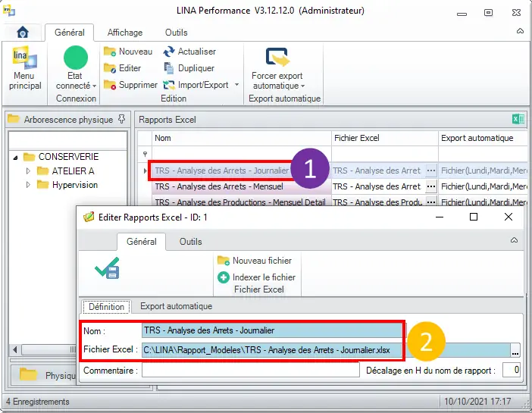Collapse the main ribbon with the chevron
Image resolution: width=532 pixels, height=413 pixels.
[520, 31]
